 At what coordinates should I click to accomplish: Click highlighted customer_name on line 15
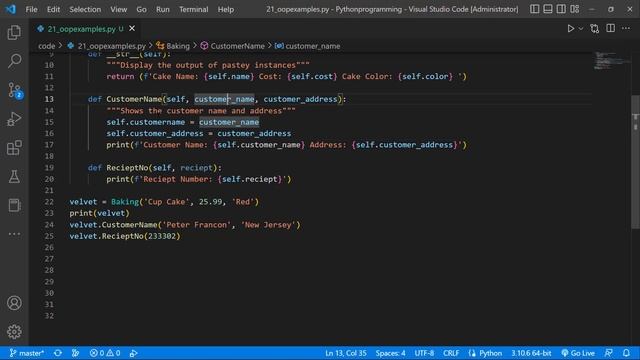pyautogui.click(x=229, y=122)
